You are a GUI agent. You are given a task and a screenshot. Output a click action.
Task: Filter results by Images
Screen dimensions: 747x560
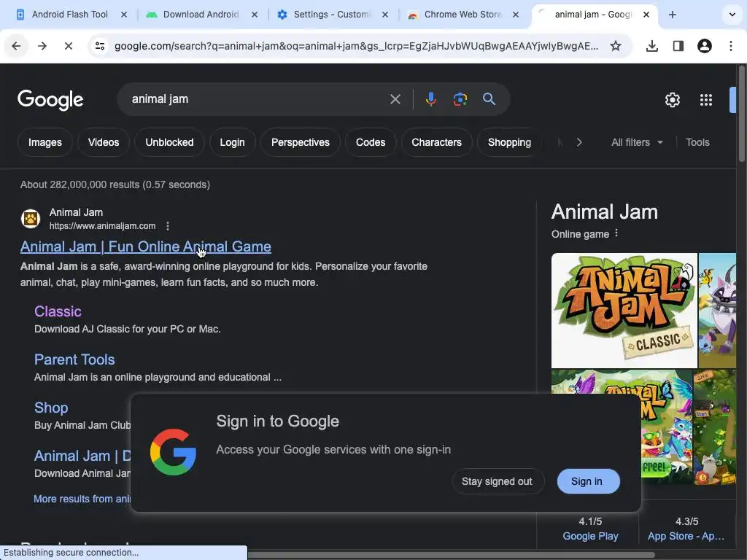point(44,142)
